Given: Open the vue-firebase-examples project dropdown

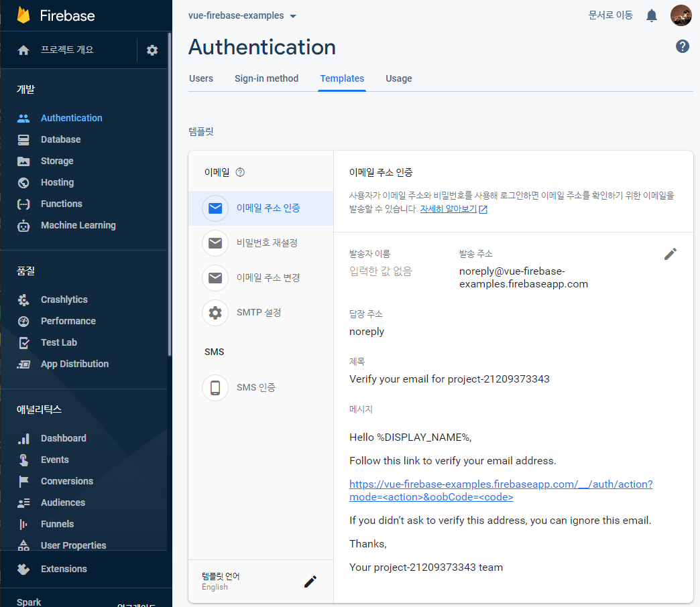Looking at the screenshot, I should (242, 15).
